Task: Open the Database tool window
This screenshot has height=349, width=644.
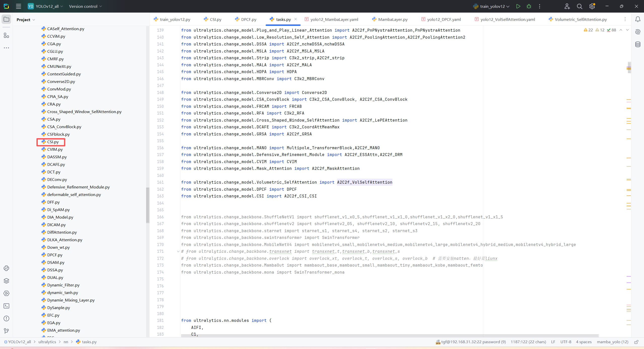Action: [638, 44]
